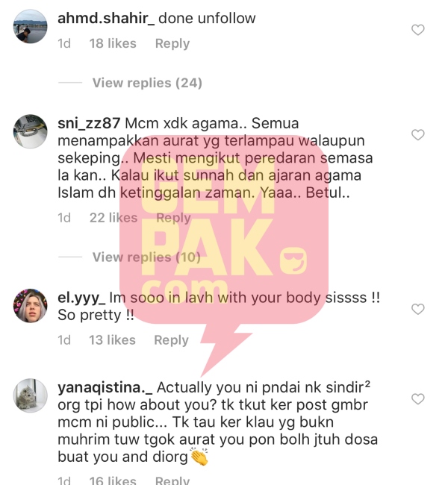
Task: Like the ahmd.shahir_ comment with heart icon
Action: pyautogui.click(x=417, y=30)
